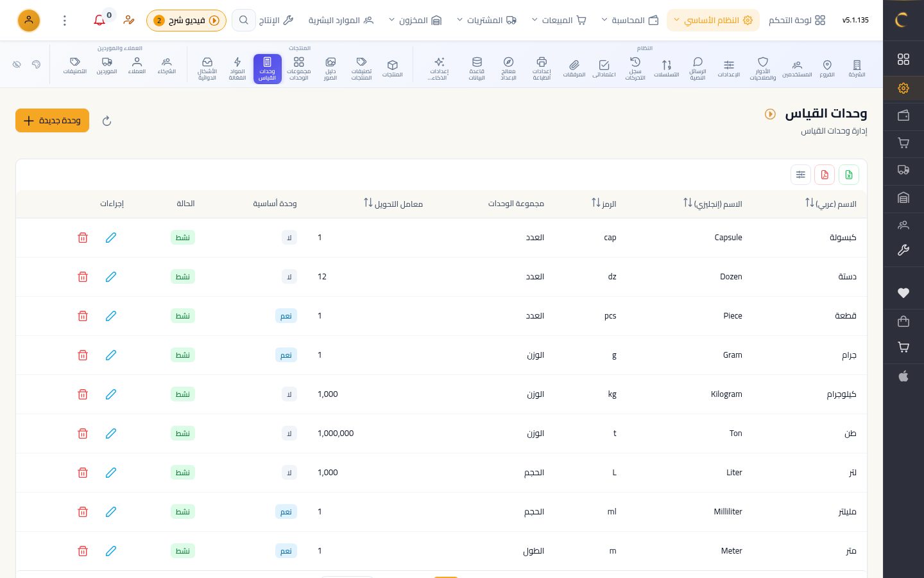Open Attachments (المرفقات) paperclip icon
Viewport: 924px width, 578px height.
tap(574, 68)
